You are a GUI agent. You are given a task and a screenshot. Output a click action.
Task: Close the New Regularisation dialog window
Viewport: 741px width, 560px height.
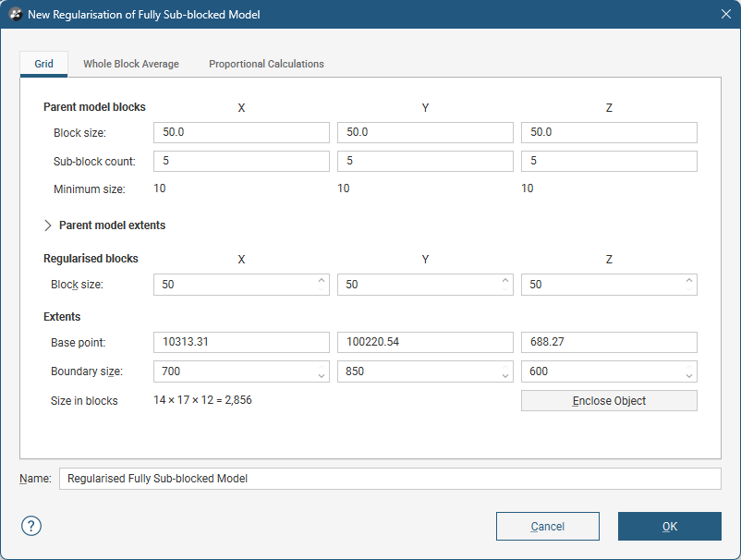tap(725, 14)
